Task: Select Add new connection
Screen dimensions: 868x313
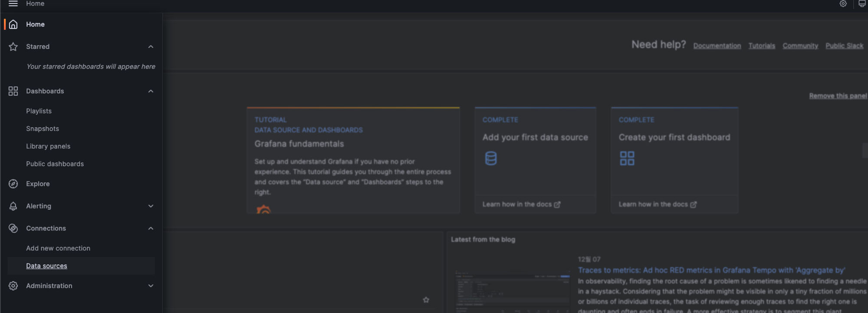Action: click(x=58, y=248)
